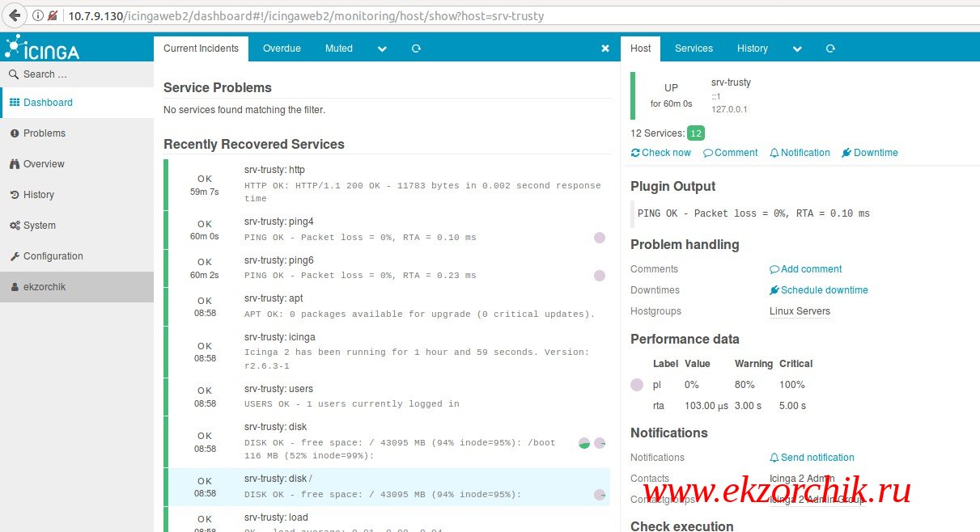Click the insecure connection padlock icon

52,15
